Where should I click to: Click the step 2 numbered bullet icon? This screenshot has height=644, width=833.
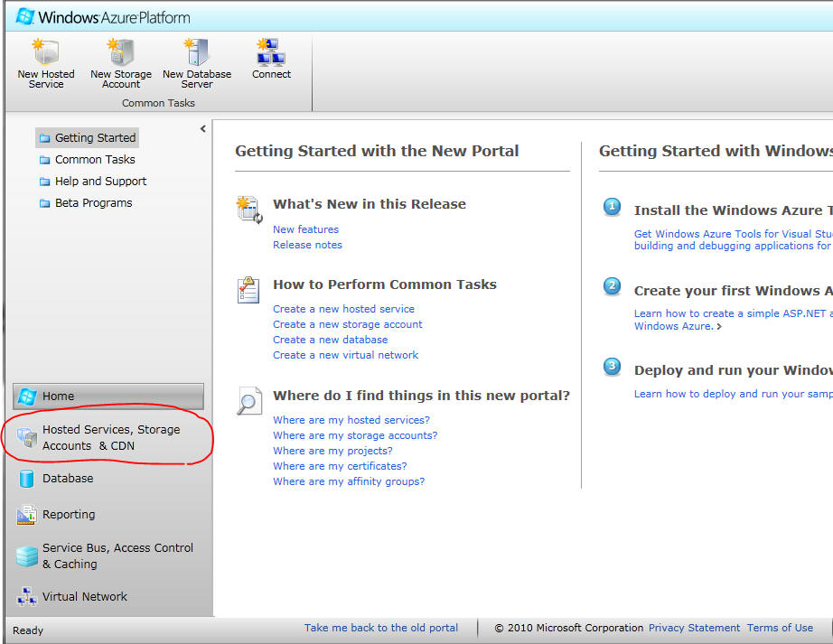tap(612, 286)
